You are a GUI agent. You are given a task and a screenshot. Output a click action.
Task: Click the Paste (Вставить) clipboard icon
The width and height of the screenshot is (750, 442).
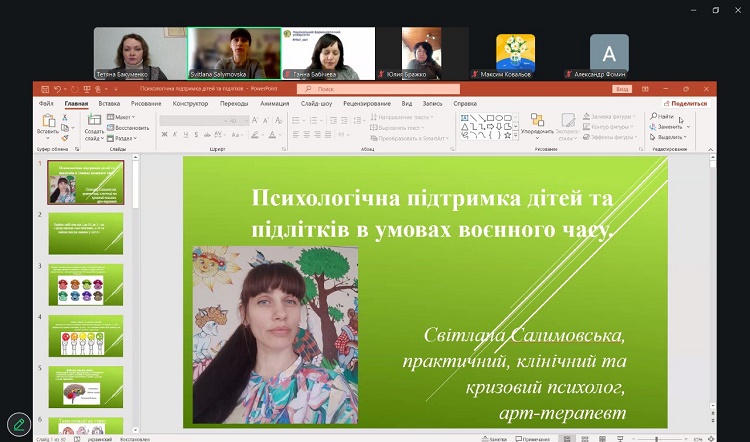coord(47,122)
